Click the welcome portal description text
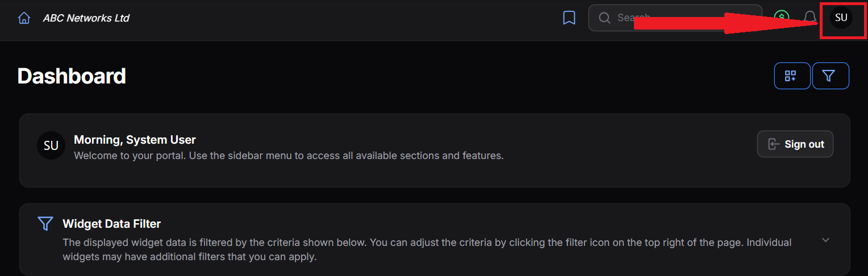Screen dimensions: 868x276 [289, 155]
